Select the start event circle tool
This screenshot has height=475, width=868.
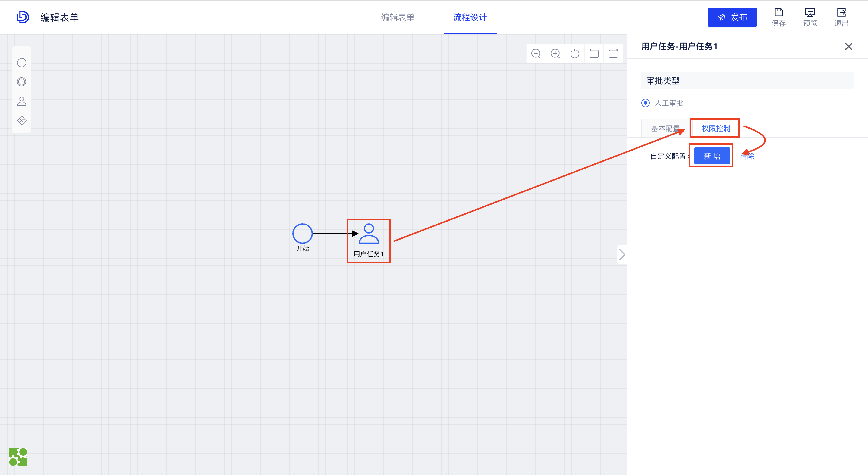point(22,63)
